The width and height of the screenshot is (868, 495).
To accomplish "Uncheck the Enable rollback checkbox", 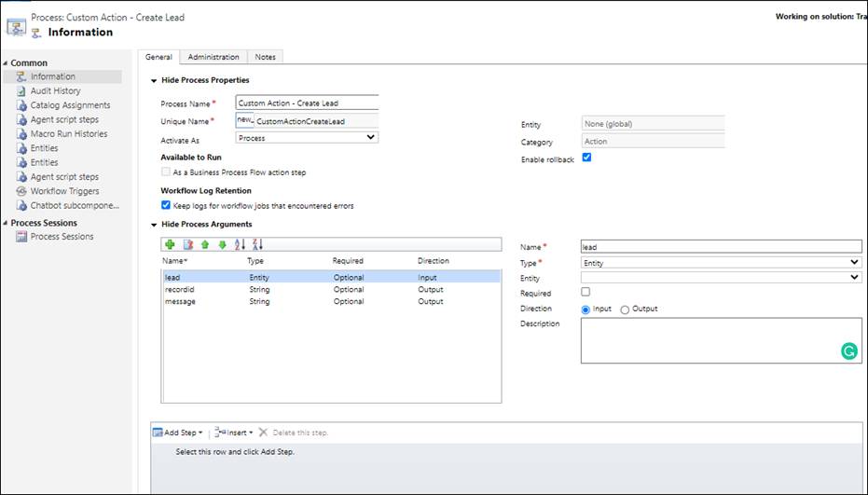I will click(586, 158).
